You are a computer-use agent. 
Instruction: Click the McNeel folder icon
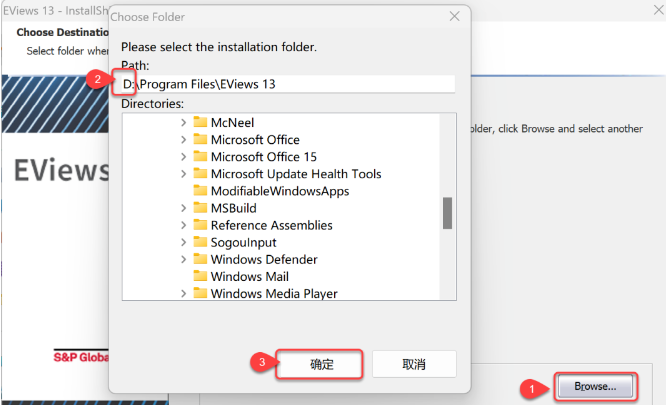tap(200, 122)
